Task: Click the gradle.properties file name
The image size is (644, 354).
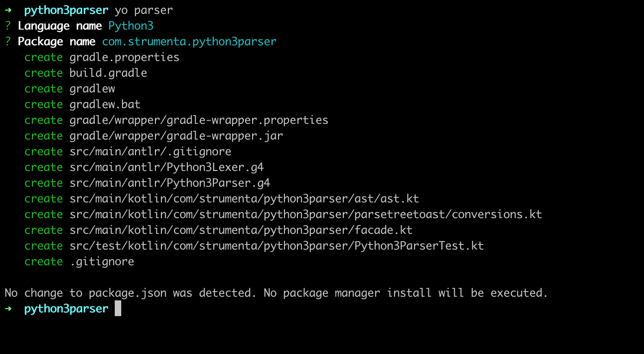Action: pyautogui.click(x=124, y=57)
